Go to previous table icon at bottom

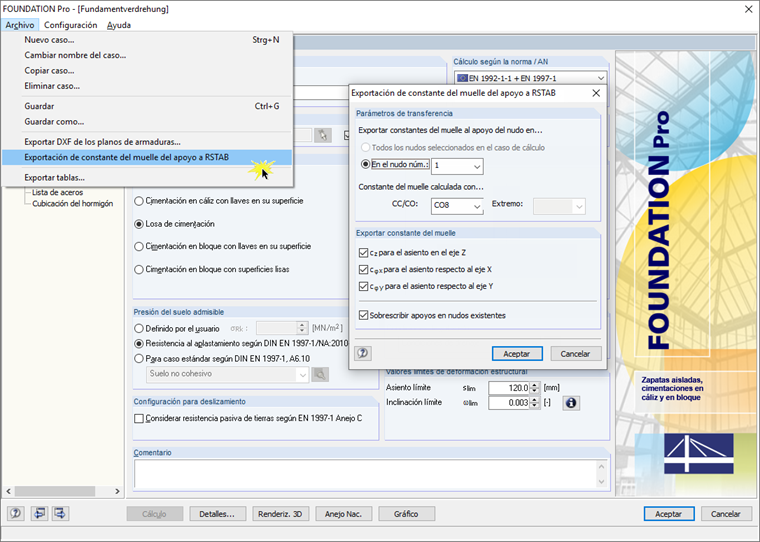tap(39, 513)
